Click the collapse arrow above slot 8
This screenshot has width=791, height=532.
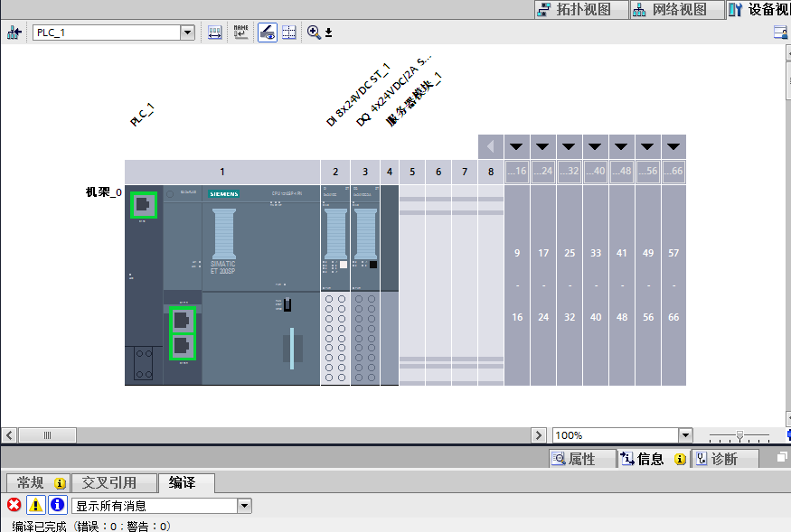point(491,146)
